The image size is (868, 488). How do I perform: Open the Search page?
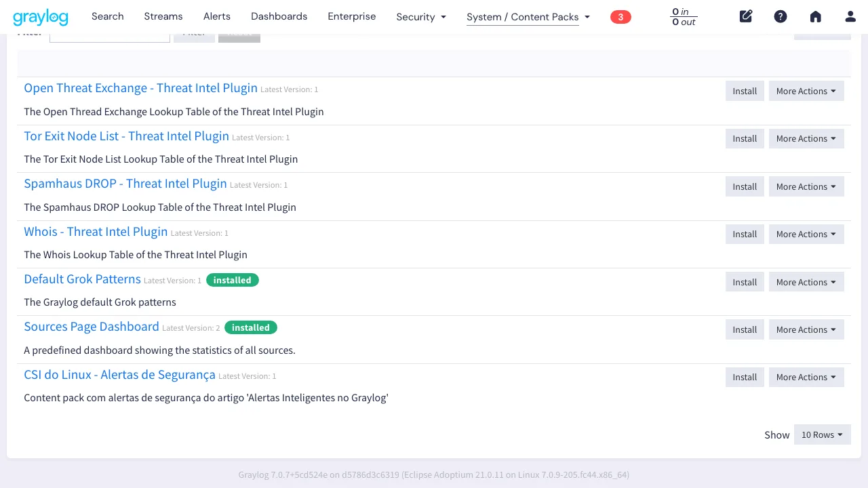tap(108, 16)
